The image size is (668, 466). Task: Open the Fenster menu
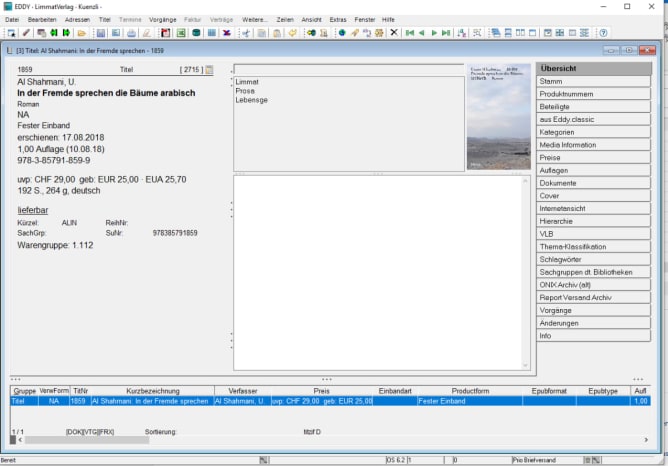[x=365, y=20]
